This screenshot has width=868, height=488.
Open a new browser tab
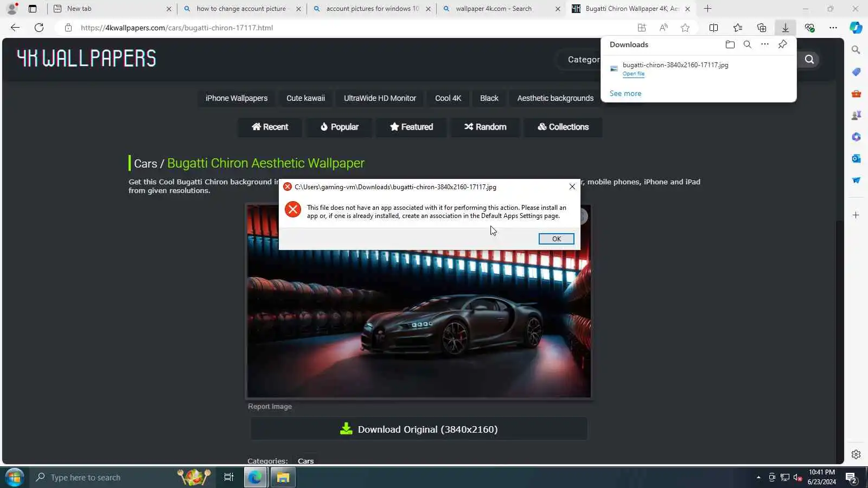[707, 9]
